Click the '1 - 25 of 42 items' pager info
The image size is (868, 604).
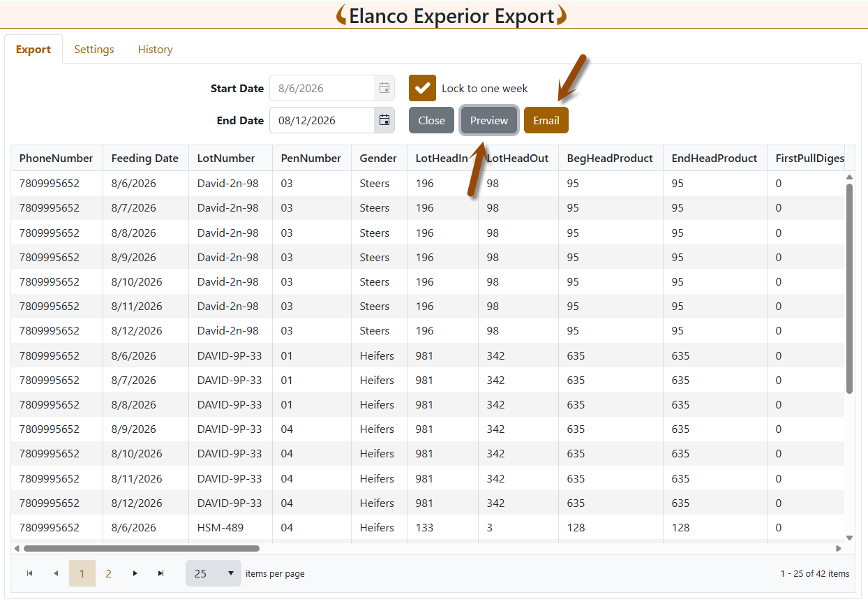coord(815,574)
